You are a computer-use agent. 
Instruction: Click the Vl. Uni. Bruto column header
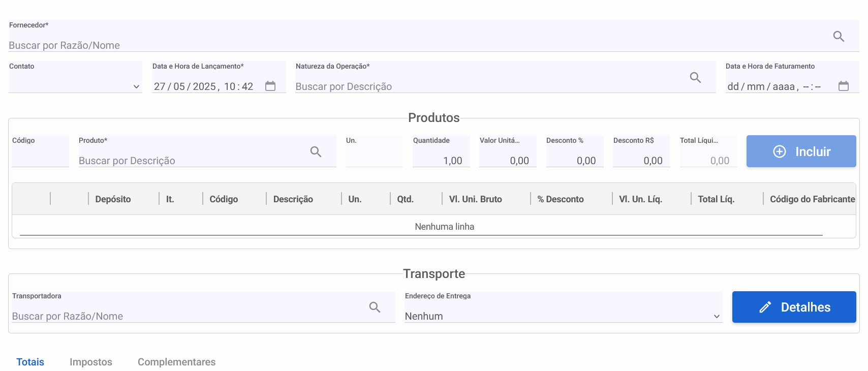[475, 199]
